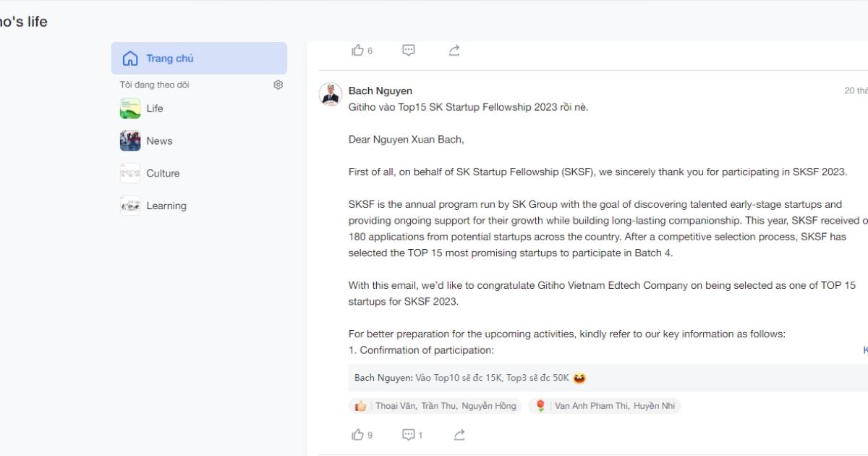Like the post with 6 likes
This screenshot has width=868, height=456.
coord(358,51)
